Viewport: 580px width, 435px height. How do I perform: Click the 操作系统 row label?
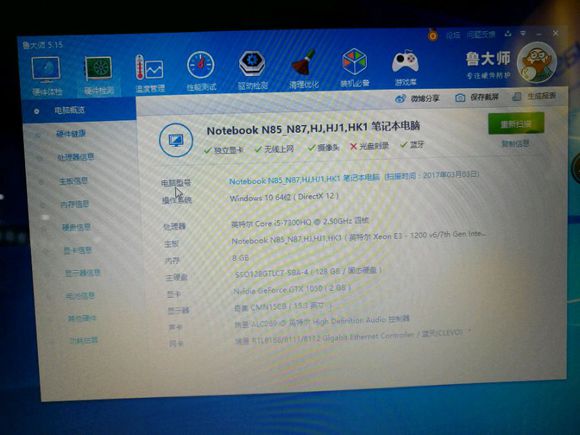(x=177, y=200)
